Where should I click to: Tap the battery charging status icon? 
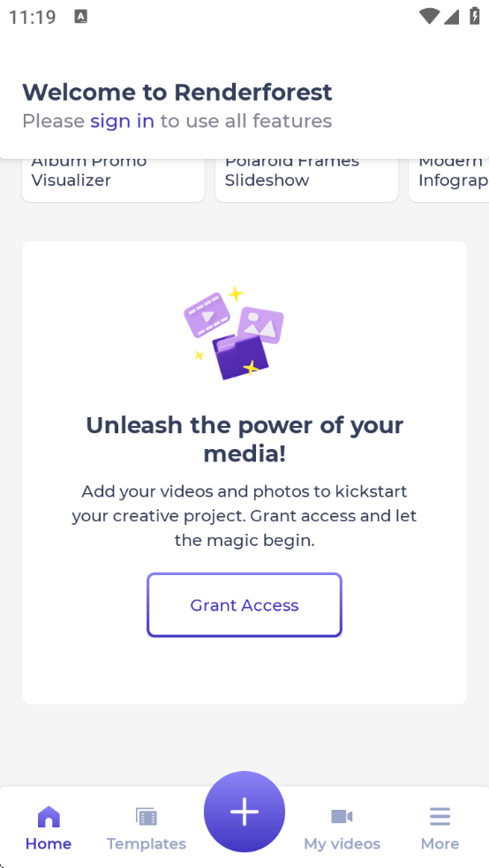pos(475,16)
